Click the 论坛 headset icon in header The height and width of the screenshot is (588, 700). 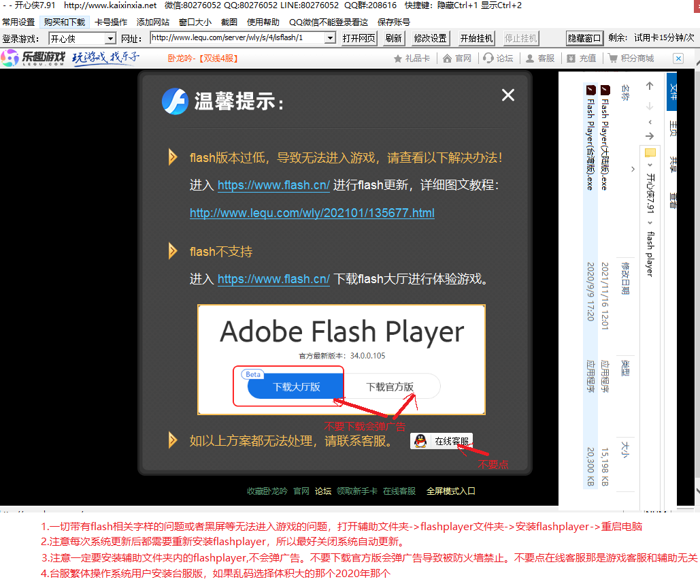point(488,59)
